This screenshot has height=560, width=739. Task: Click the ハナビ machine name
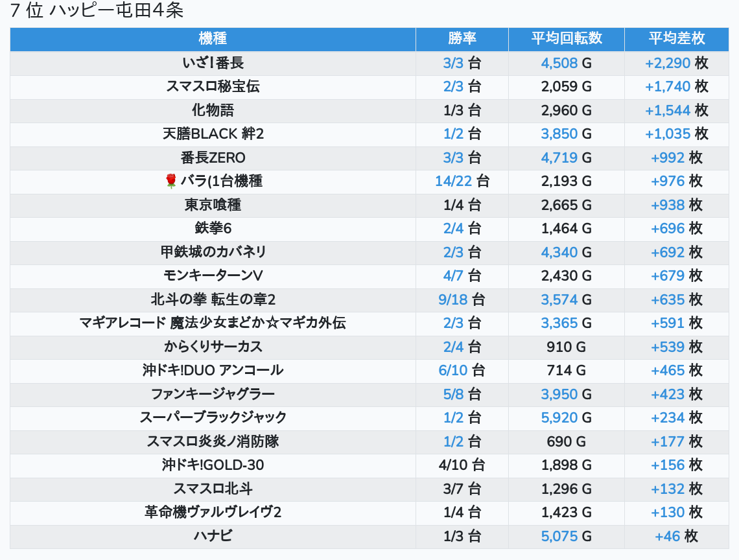pos(213,536)
